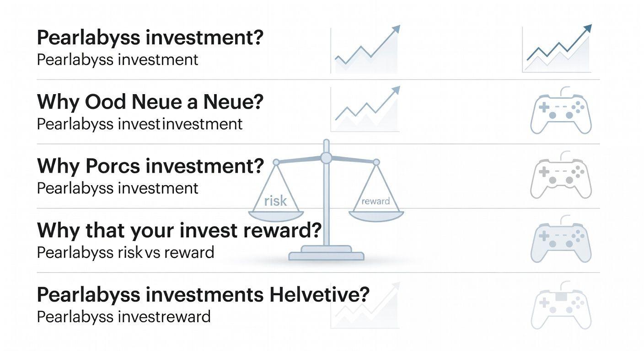644x351 pixels.
Task: Open the "Pearlabyss investment?" heading
Action: [x=150, y=37]
